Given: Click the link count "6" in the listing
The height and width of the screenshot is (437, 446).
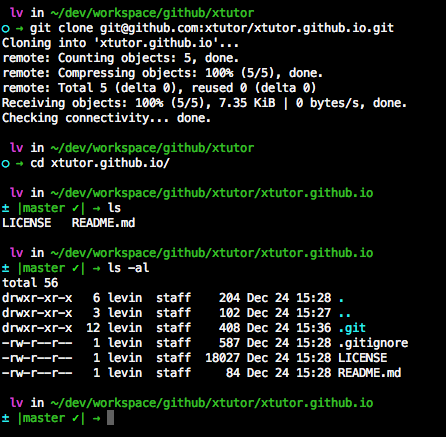Looking at the screenshot, I should pos(96,298).
